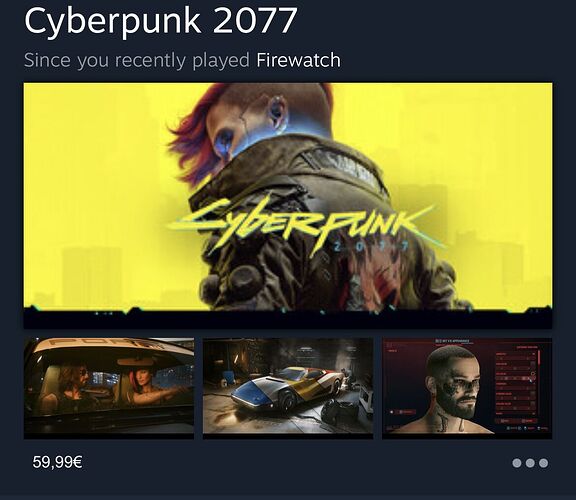Image resolution: width=576 pixels, height=500 pixels.
Task: Open the three-dot more options menu
Action: click(x=530, y=463)
